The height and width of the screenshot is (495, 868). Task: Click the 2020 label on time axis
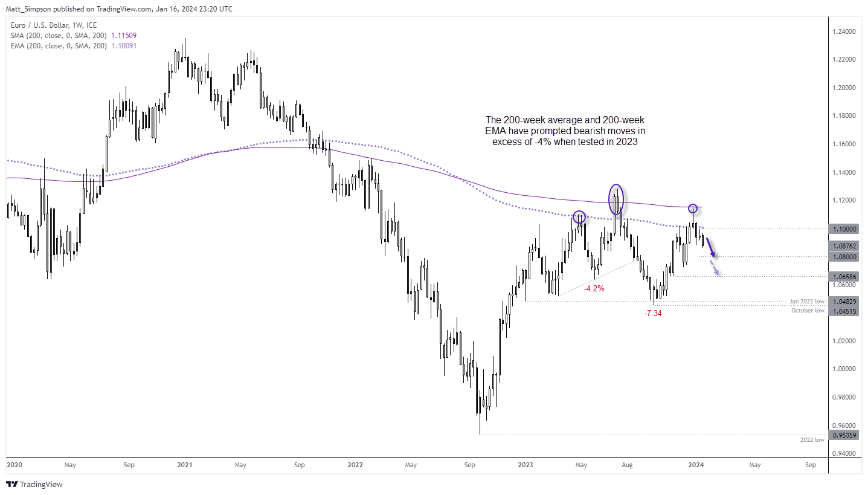(14, 465)
